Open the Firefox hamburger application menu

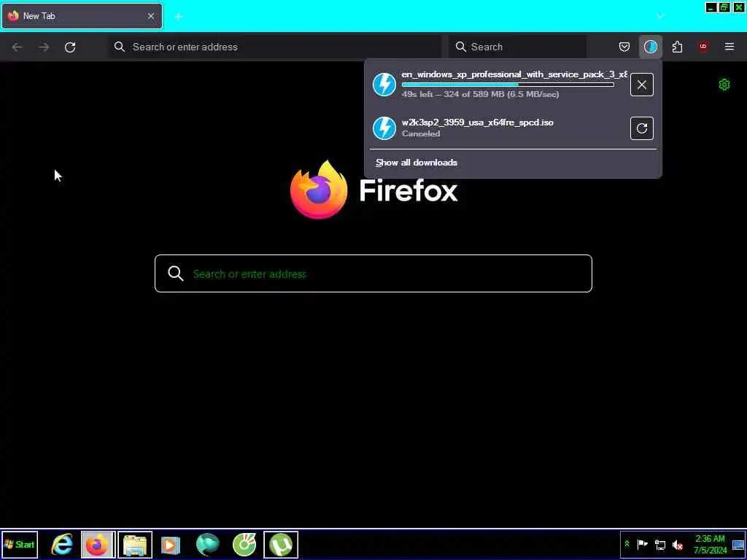coord(729,47)
